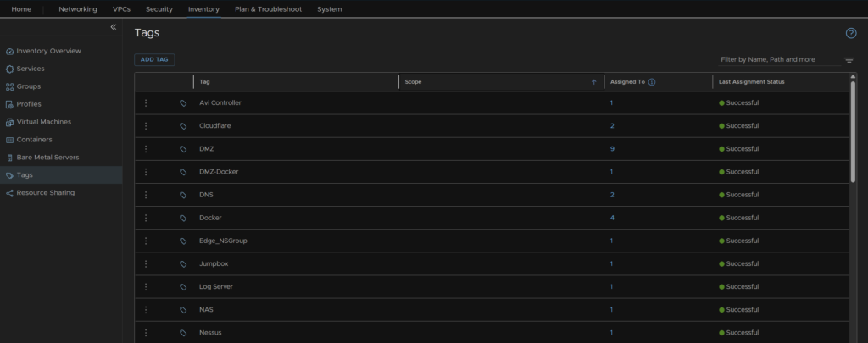Image resolution: width=868 pixels, height=343 pixels.
Task: Open Inventory Overview in the sidebar
Action: [x=48, y=51]
